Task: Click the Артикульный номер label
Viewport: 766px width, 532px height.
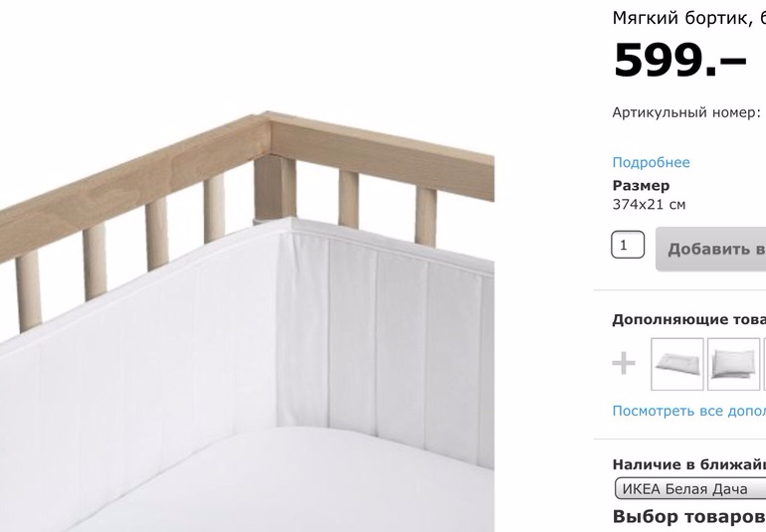Action: click(x=686, y=112)
